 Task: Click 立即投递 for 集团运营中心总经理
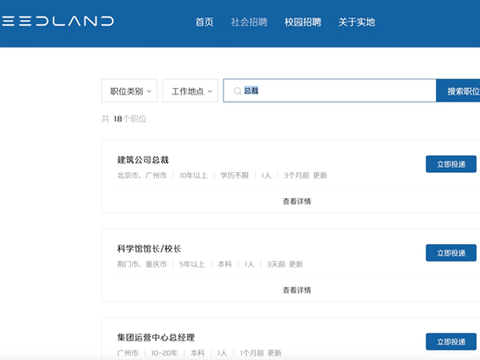(451, 342)
